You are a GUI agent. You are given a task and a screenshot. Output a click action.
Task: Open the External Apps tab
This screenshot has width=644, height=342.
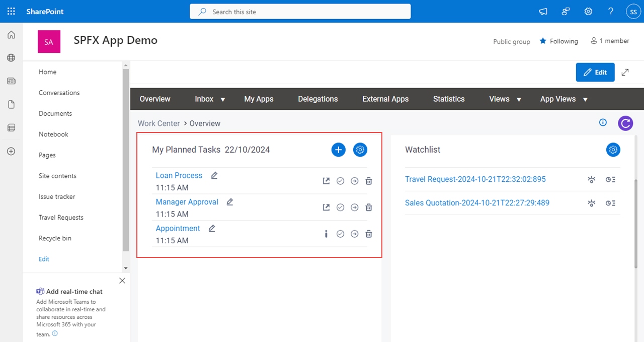pyautogui.click(x=385, y=99)
